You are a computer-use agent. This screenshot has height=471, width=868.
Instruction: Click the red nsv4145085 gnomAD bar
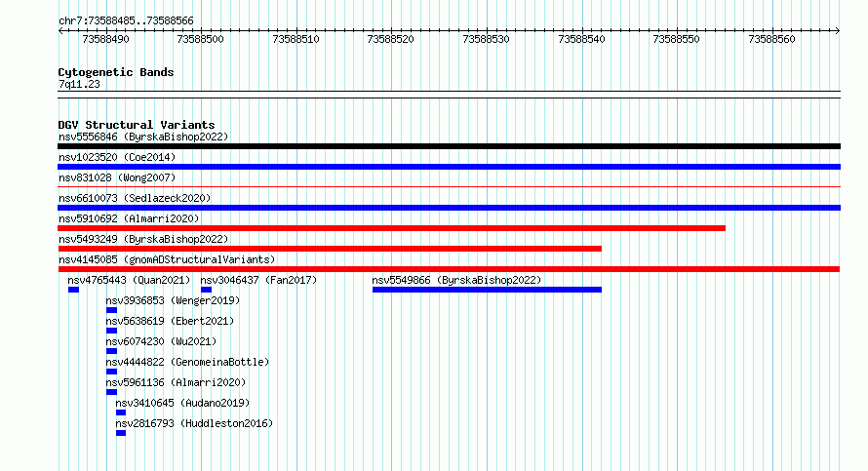(x=449, y=269)
